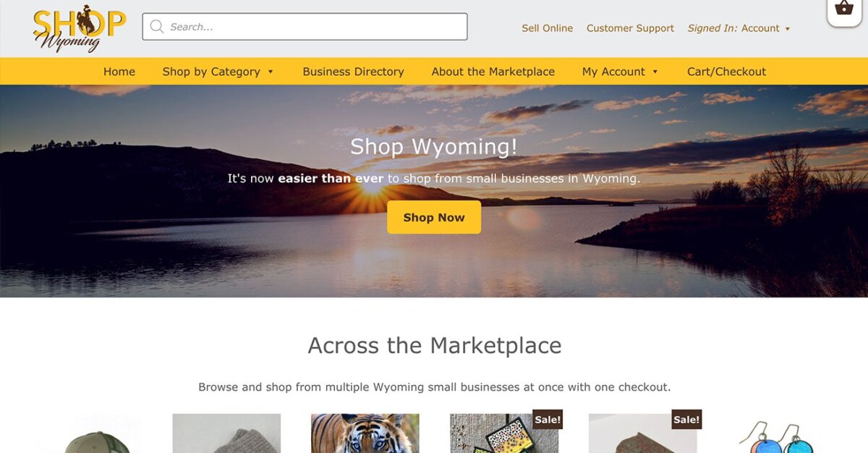The width and height of the screenshot is (868, 453).
Task: Expand the Shop by Category dropdown
Action: pos(218,72)
